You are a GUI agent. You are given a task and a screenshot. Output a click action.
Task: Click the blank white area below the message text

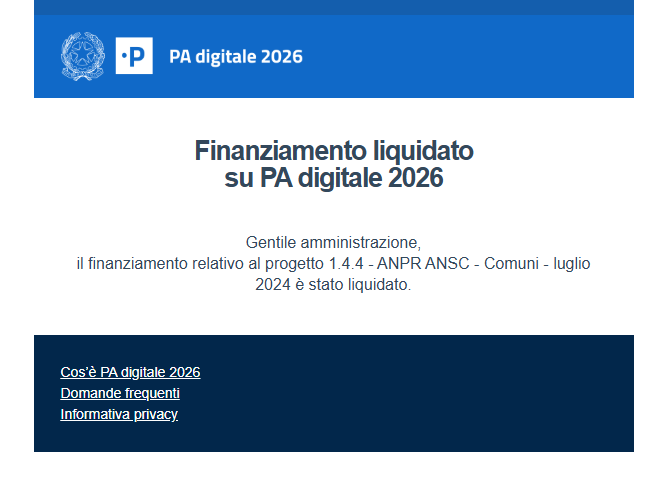[x=333, y=314]
